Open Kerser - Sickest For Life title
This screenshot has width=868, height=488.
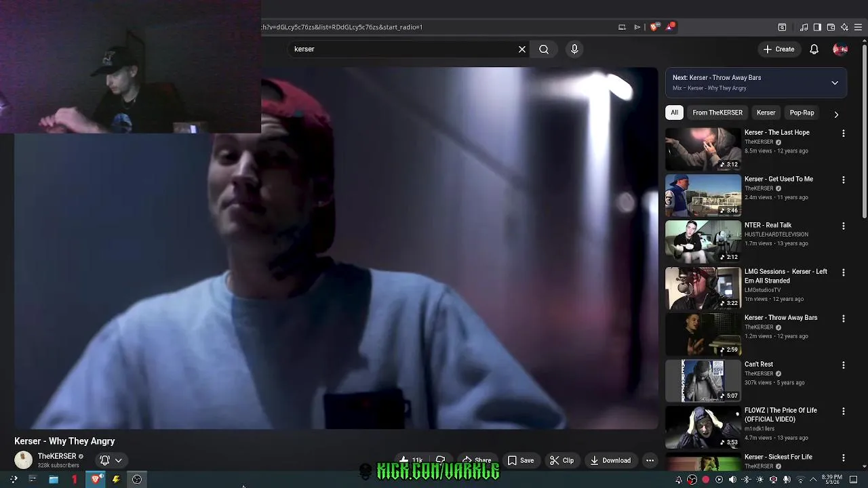(x=778, y=457)
